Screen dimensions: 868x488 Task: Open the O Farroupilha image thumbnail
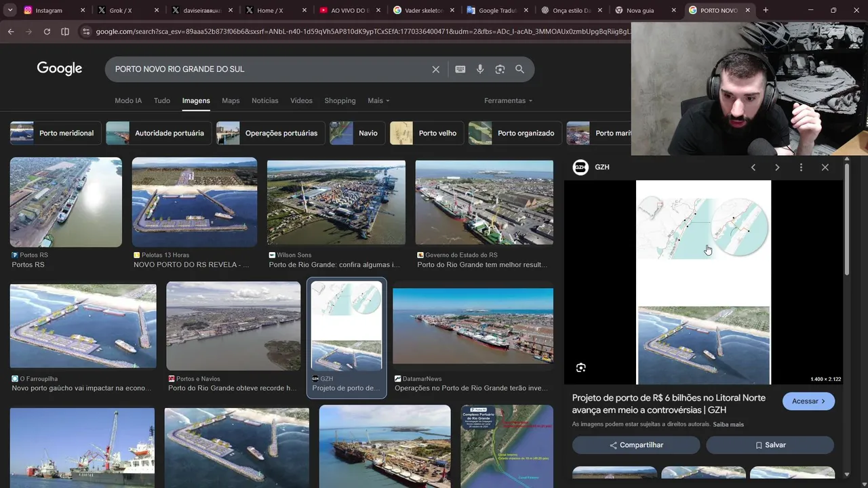(83, 326)
